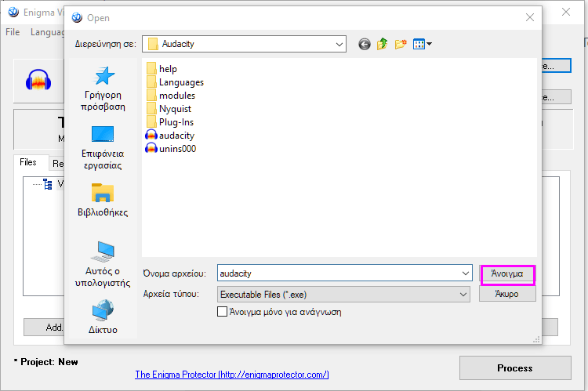Image resolution: width=588 pixels, height=391 pixels.
Task: Click Process button in Enigma window
Action: [515, 367]
